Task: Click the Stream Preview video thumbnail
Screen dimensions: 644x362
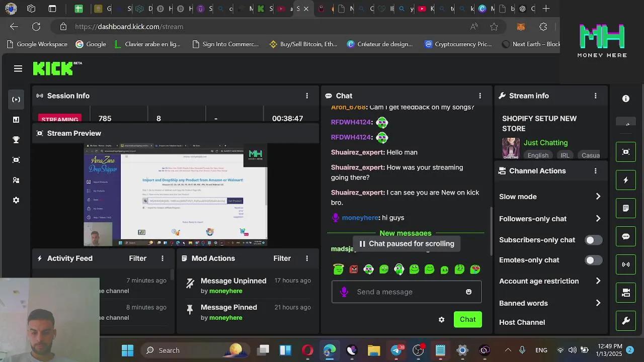Action: (176, 195)
